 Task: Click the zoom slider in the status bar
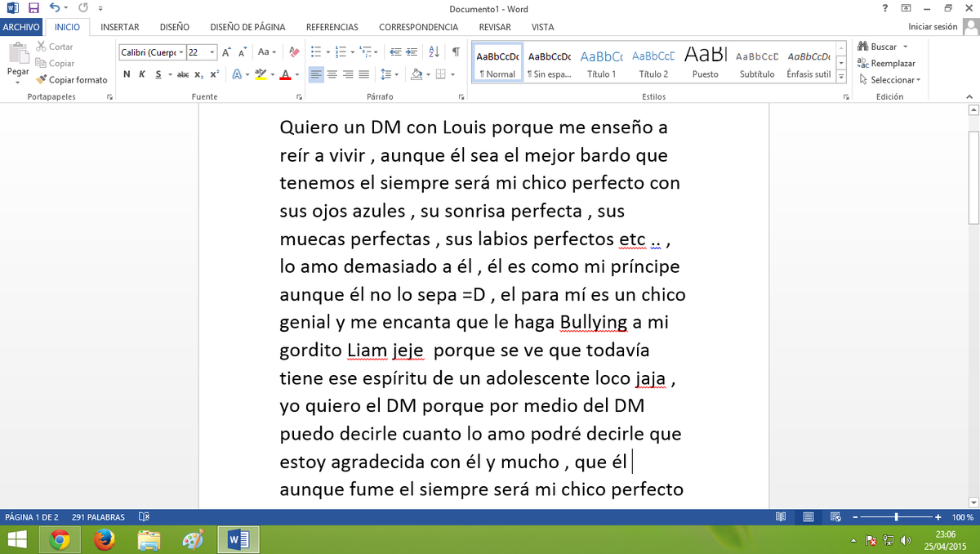tap(896, 517)
